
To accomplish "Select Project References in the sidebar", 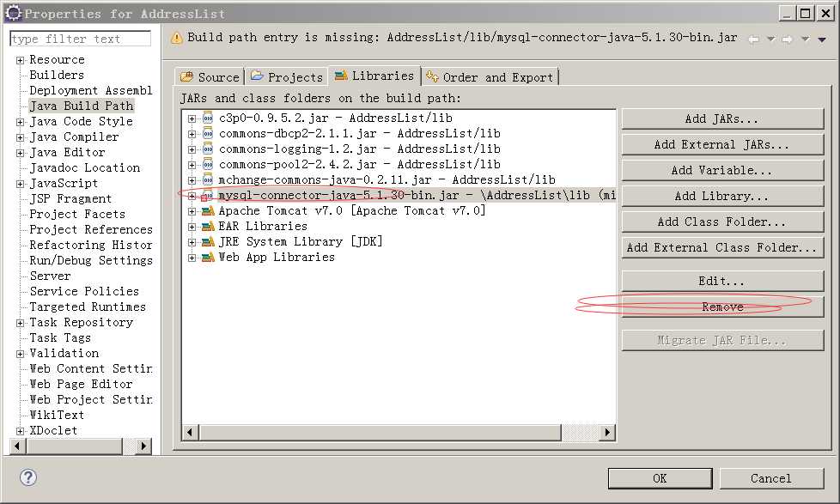I will [90, 230].
